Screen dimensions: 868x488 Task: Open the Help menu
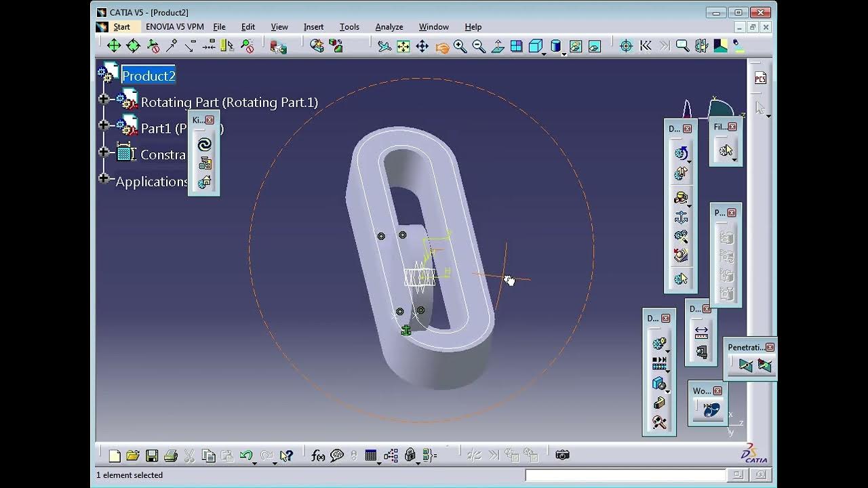473,27
